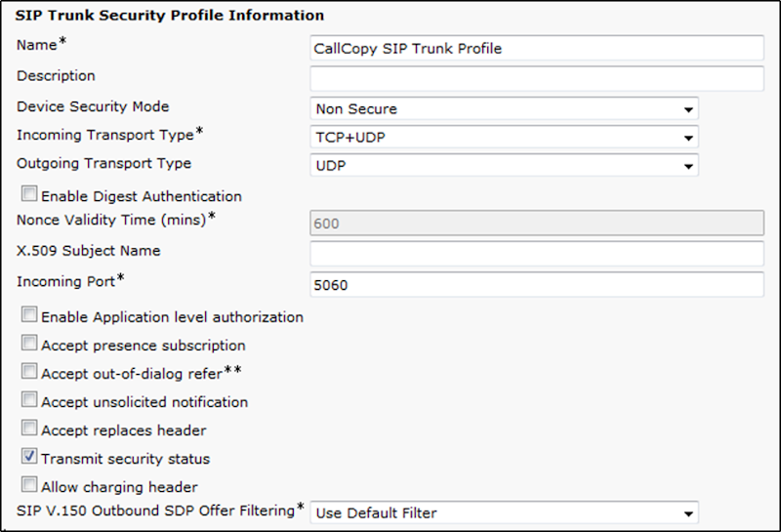
Task: Click the X.509 Subject Name field
Action: click(x=536, y=254)
